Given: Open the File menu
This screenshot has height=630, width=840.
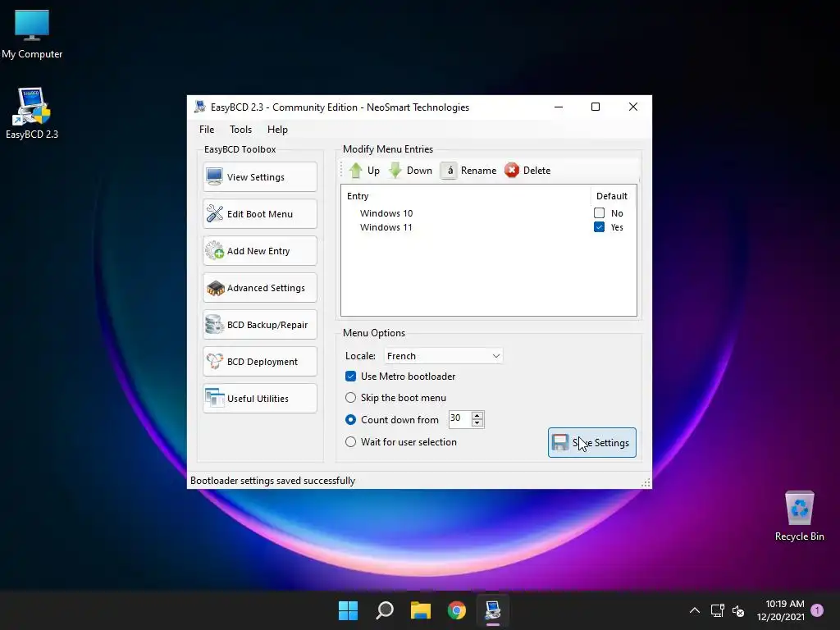Looking at the screenshot, I should 206,129.
